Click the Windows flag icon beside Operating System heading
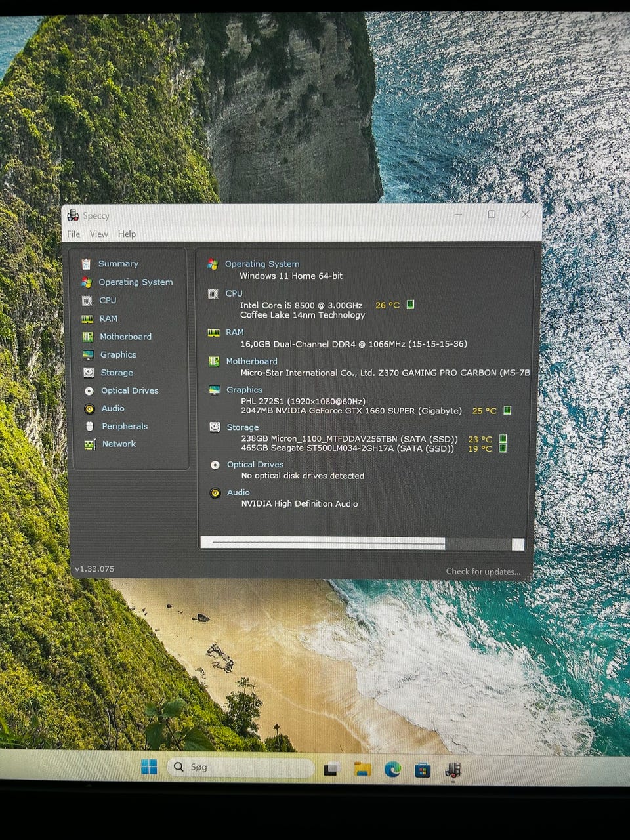Viewport: 630px width, 840px height. coord(213,264)
